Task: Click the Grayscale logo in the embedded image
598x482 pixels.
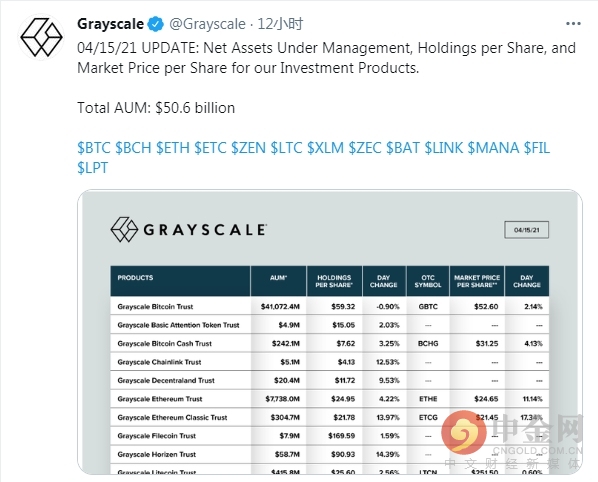Action: 189,230
